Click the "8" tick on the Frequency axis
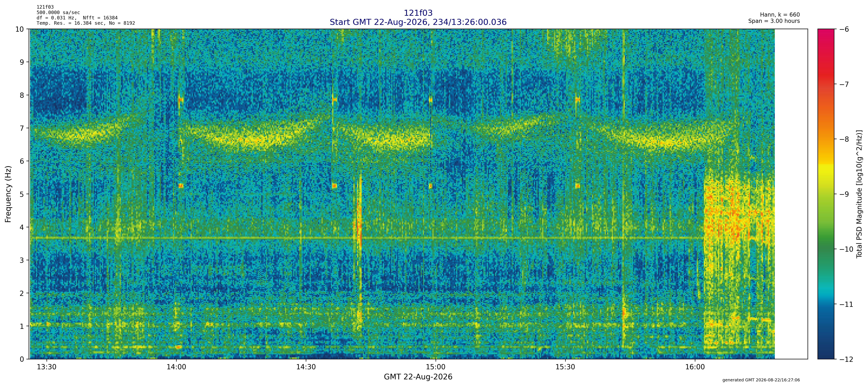The height and width of the screenshot is (387, 868). point(22,95)
